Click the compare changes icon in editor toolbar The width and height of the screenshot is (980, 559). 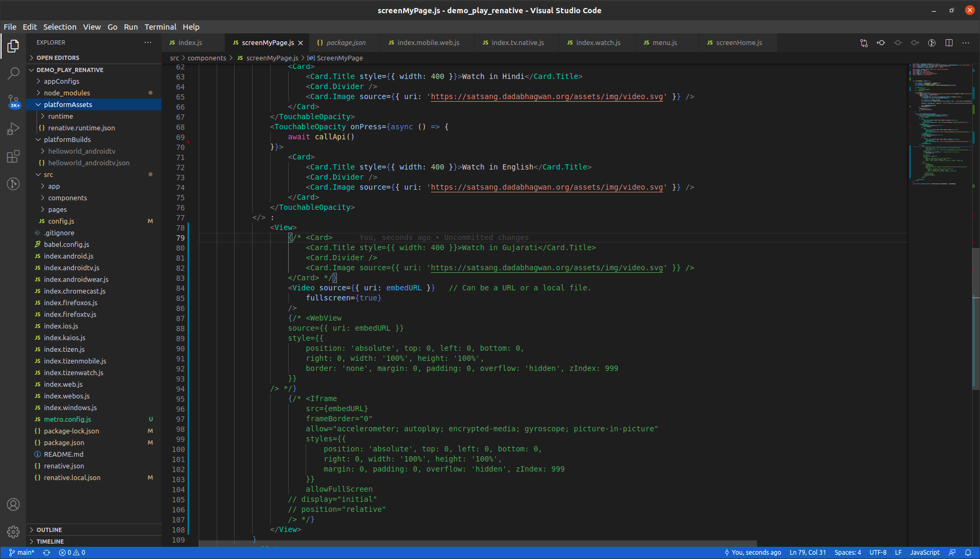[x=864, y=43]
